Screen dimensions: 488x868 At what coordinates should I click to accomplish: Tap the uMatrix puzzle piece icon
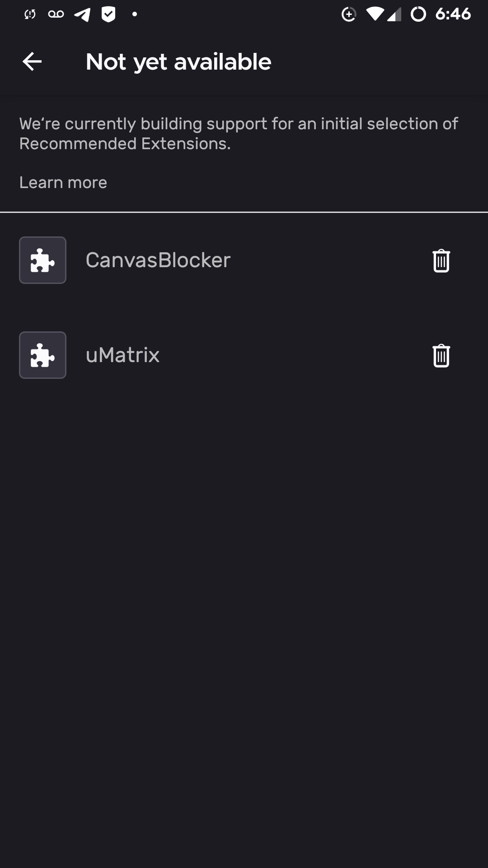tap(43, 355)
